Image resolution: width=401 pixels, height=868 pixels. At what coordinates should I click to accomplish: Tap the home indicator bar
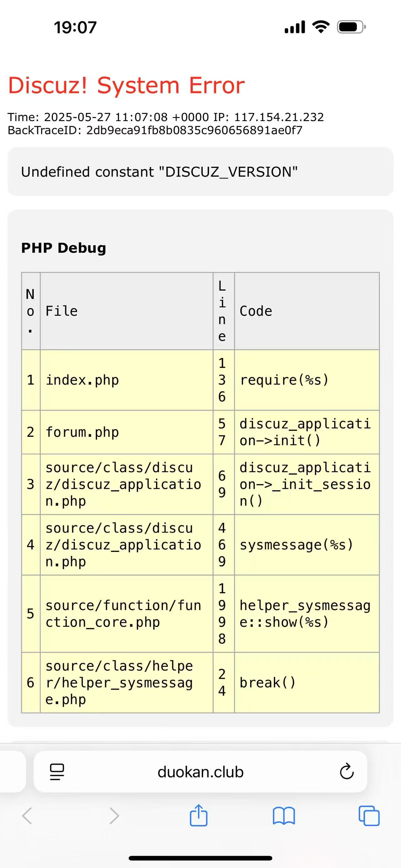click(x=200, y=858)
